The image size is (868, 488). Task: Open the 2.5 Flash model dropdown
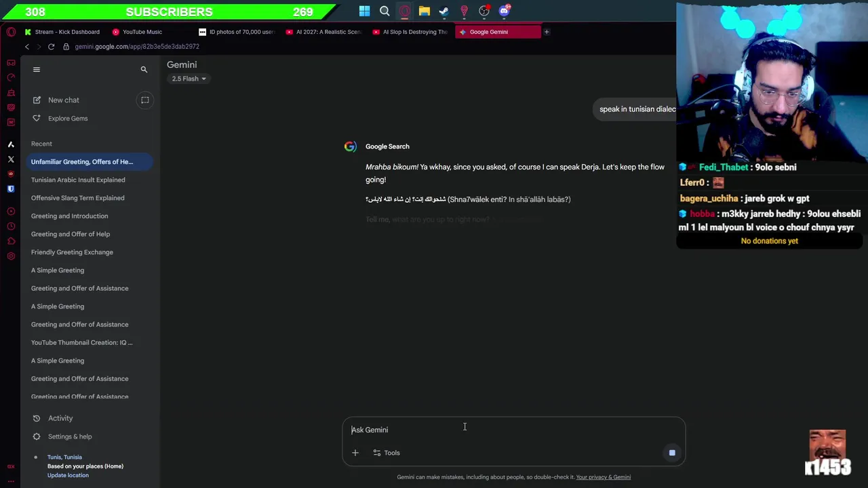(189, 79)
